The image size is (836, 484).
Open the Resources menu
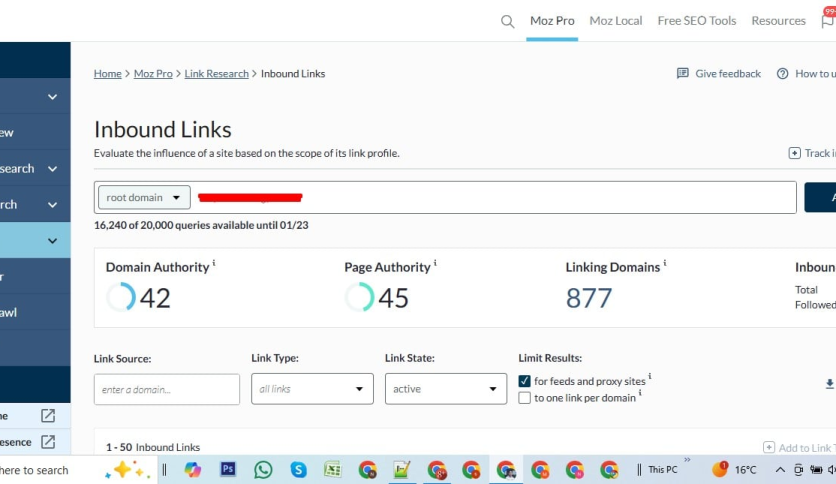coord(778,21)
